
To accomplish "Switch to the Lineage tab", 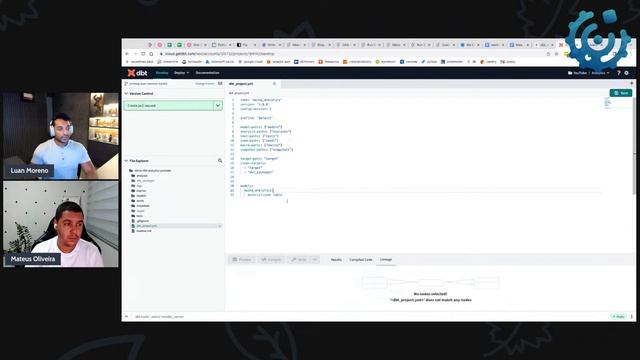I will point(386,260).
